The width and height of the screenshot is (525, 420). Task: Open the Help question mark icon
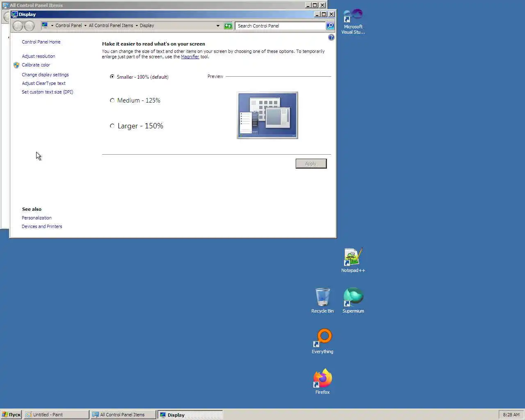point(331,37)
